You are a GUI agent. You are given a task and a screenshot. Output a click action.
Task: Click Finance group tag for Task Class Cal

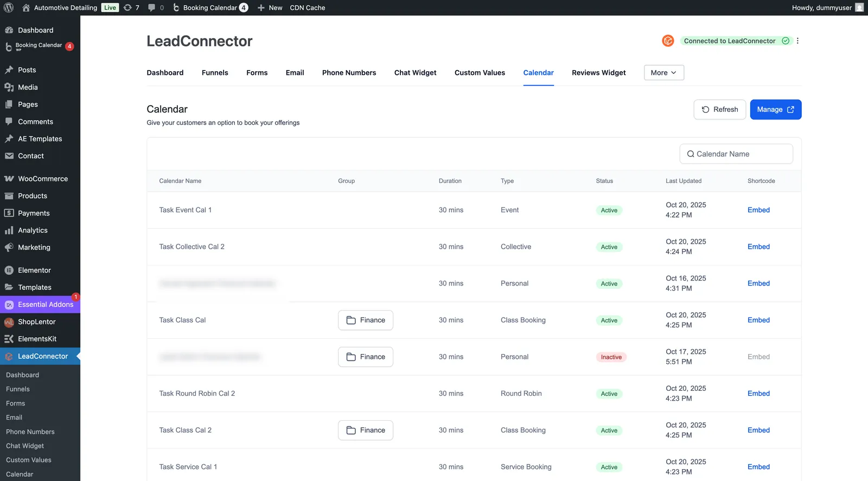coord(365,320)
